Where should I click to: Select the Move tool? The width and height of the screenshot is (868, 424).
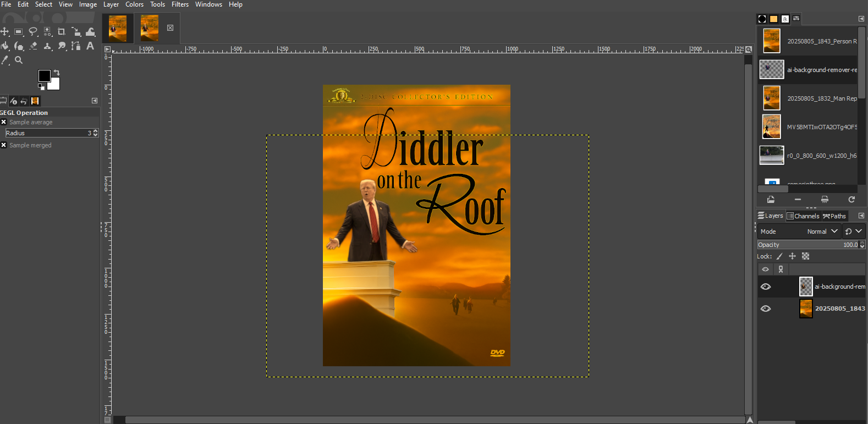pos(5,32)
